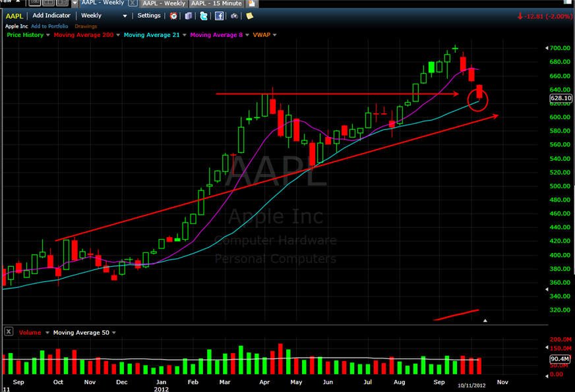Expand the Moving Average 50 dropdown arrow
575x392 pixels.
pyautogui.click(x=113, y=333)
